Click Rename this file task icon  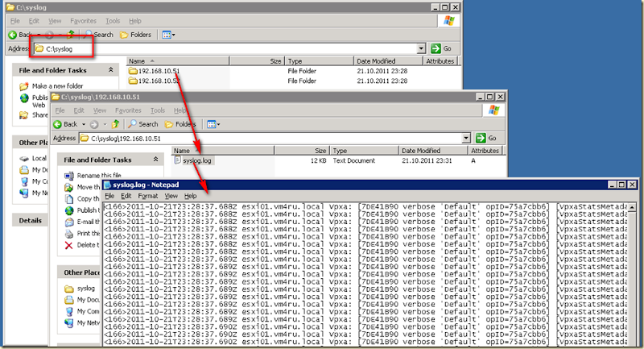68,176
